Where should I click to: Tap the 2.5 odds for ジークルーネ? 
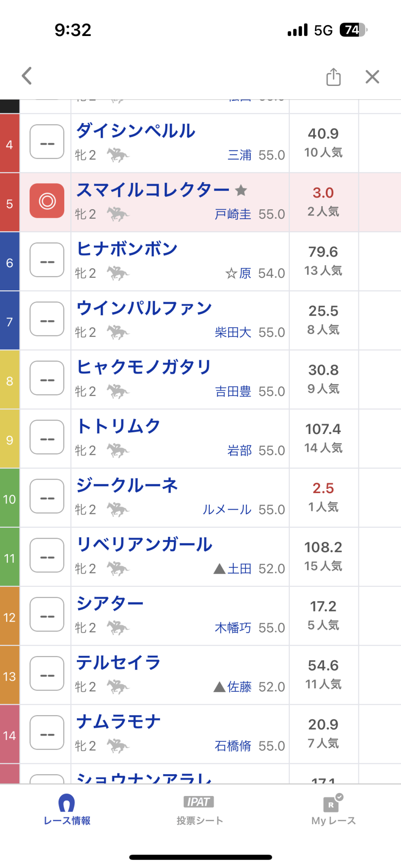pos(323,488)
